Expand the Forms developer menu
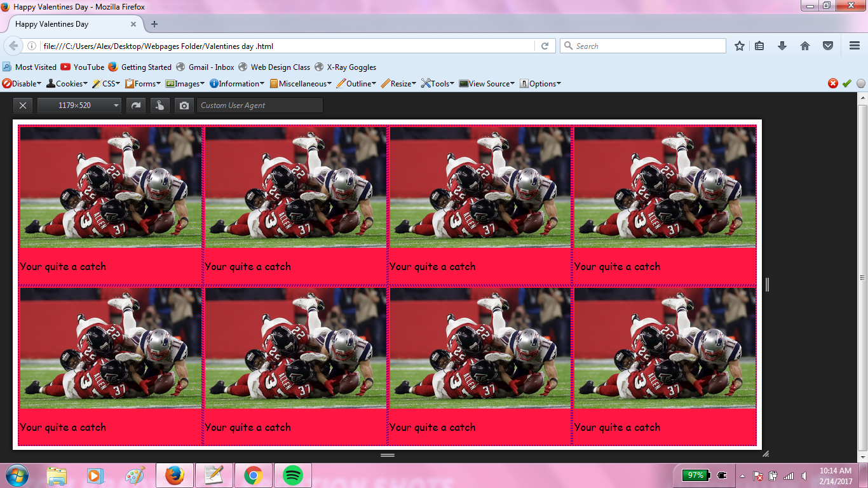Screen dimensions: 868x488 pyautogui.click(x=143, y=83)
